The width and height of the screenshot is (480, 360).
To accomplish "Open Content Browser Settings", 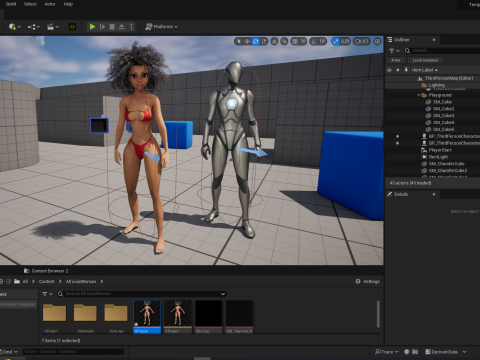I will coord(367,282).
